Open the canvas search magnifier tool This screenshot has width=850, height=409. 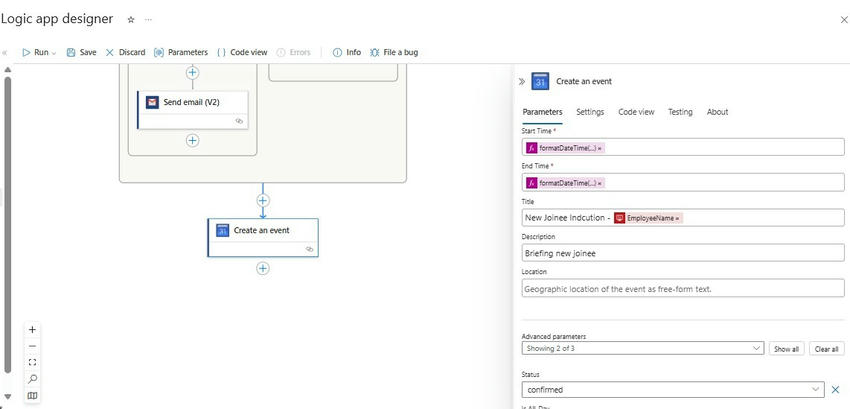[x=32, y=379]
